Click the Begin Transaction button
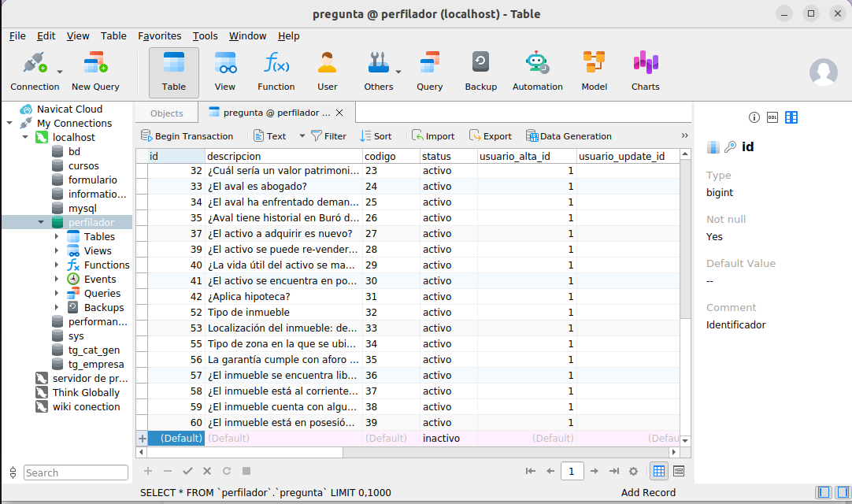This screenshot has width=852, height=504. (187, 136)
